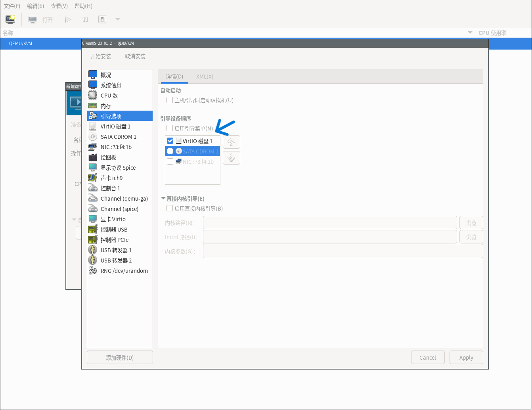Click the shutdown toolbar icon

102,19
